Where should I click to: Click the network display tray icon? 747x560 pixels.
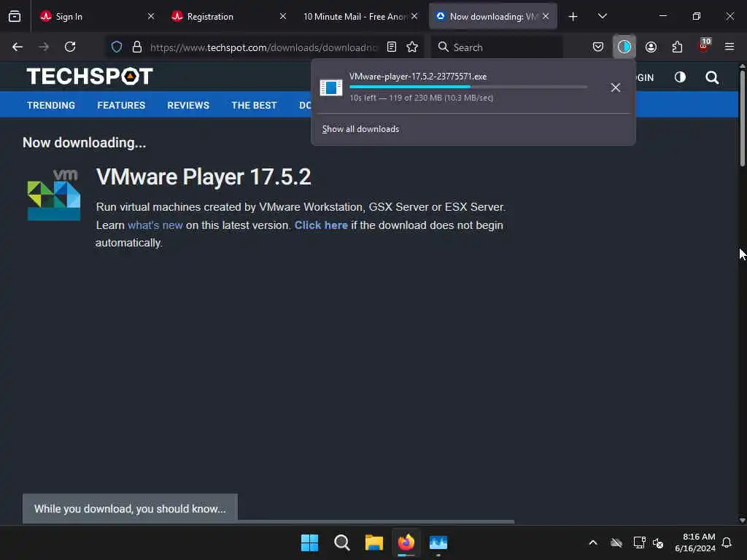click(639, 542)
